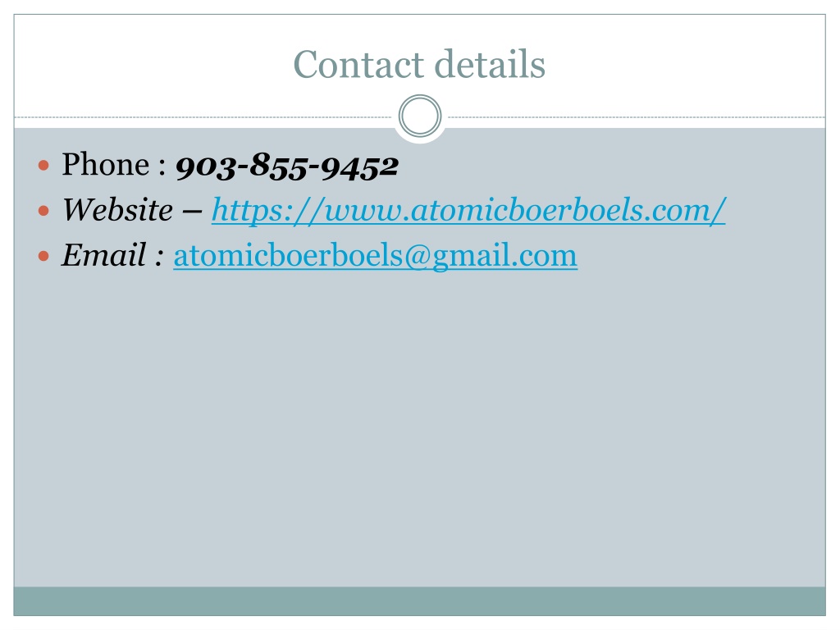Select the 'Contact details' slide title
Viewport: 840px width, 630px height.
coord(419,64)
